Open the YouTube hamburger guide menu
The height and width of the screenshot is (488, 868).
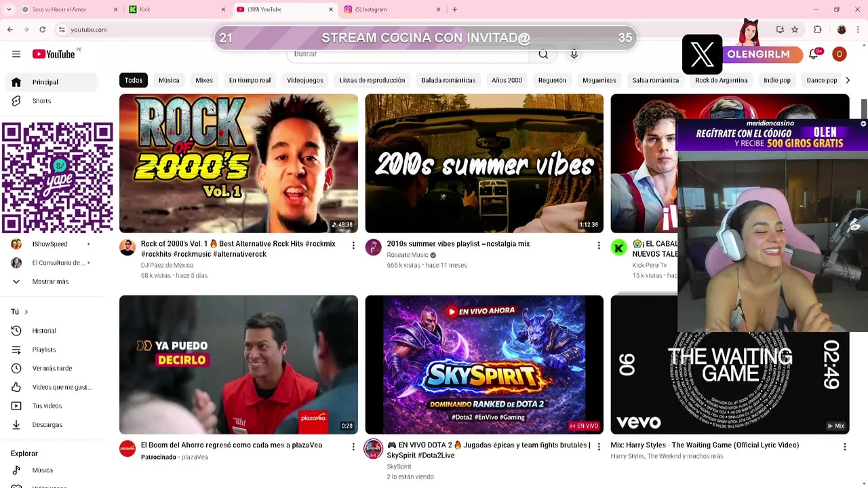[16, 54]
